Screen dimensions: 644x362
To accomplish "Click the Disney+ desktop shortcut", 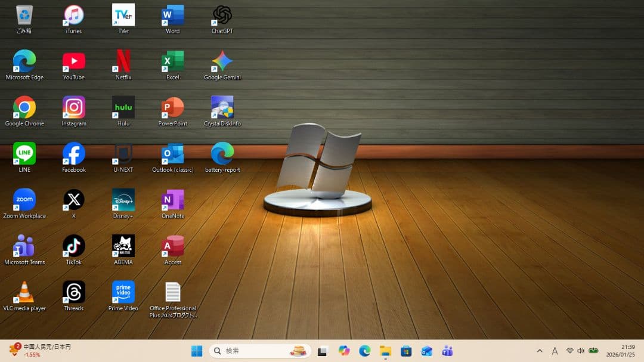I will point(123,200).
